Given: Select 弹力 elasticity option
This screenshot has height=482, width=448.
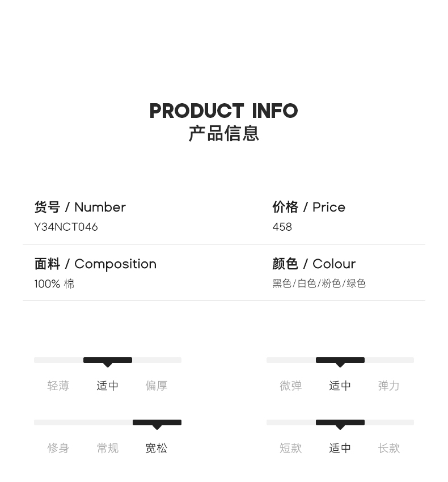Looking at the screenshot, I should [389, 386].
